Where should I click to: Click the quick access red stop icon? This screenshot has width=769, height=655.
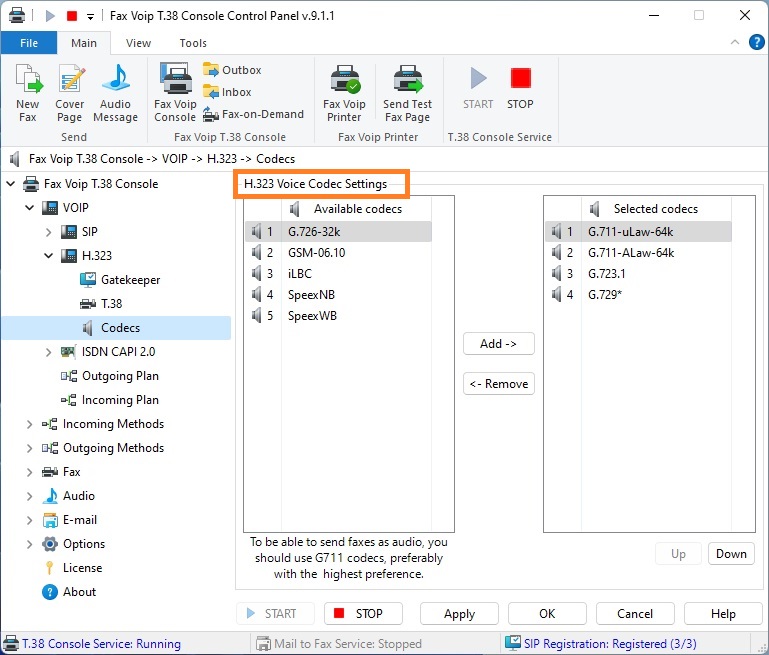point(72,16)
